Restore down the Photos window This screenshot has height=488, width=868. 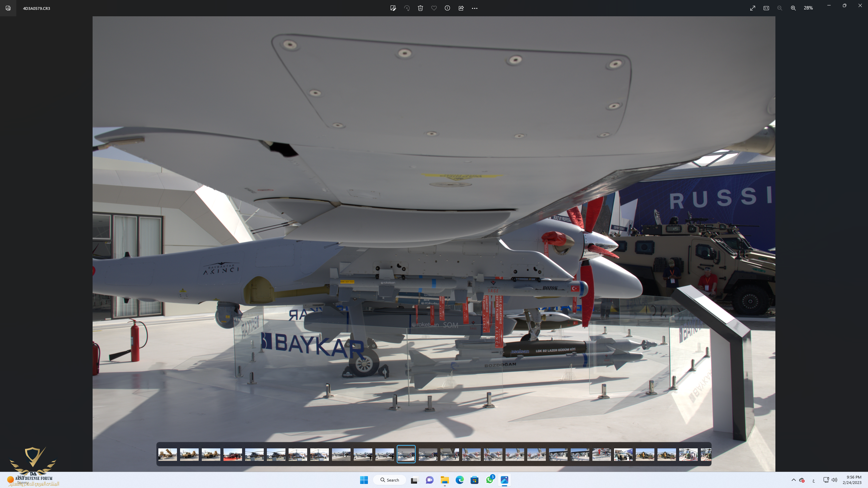coord(844,5)
